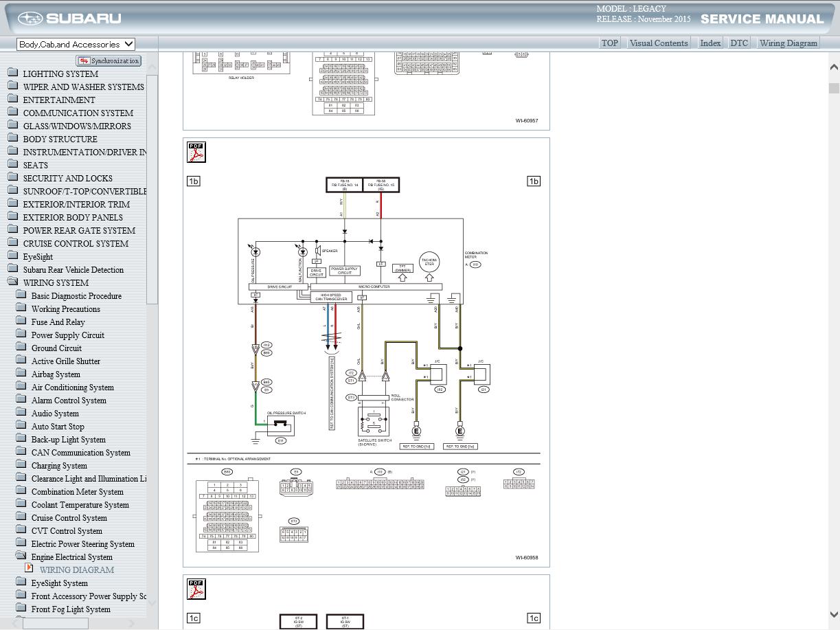Select Coolant Temperature System item
This screenshot has width=840, height=630.
80,505
